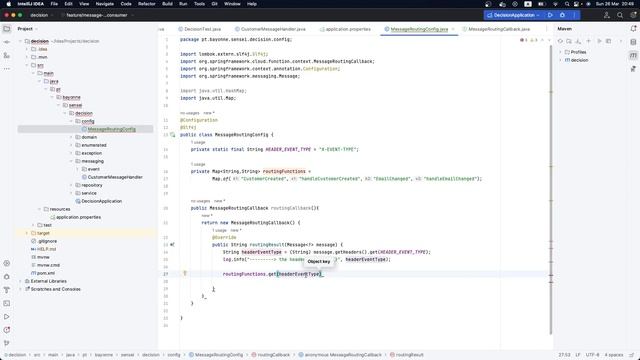Open the Git tool window icon

tap(7, 343)
